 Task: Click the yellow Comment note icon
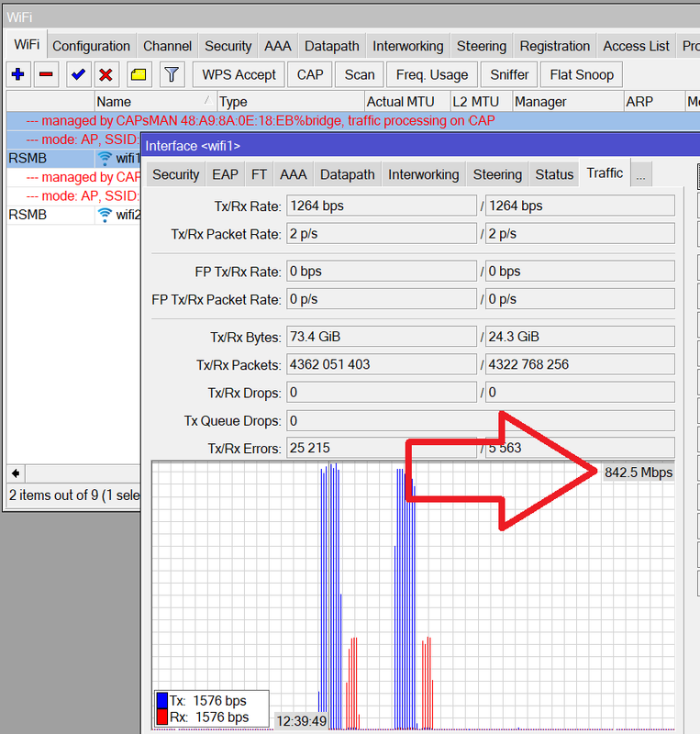tap(139, 74)
